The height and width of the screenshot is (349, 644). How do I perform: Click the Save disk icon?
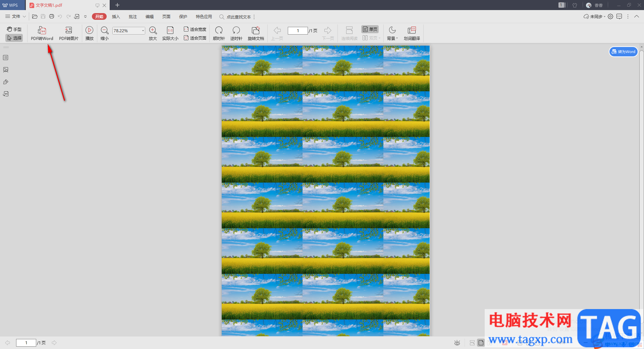43,16
